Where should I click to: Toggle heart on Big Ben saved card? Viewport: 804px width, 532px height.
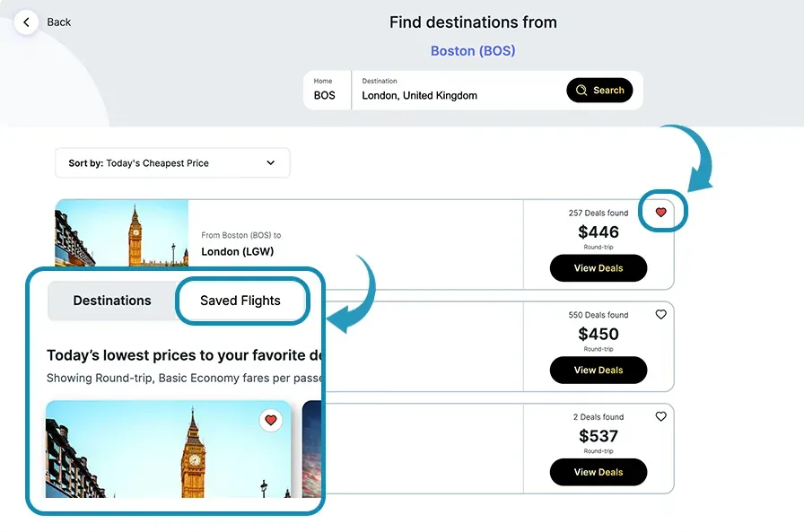point(271,420)
